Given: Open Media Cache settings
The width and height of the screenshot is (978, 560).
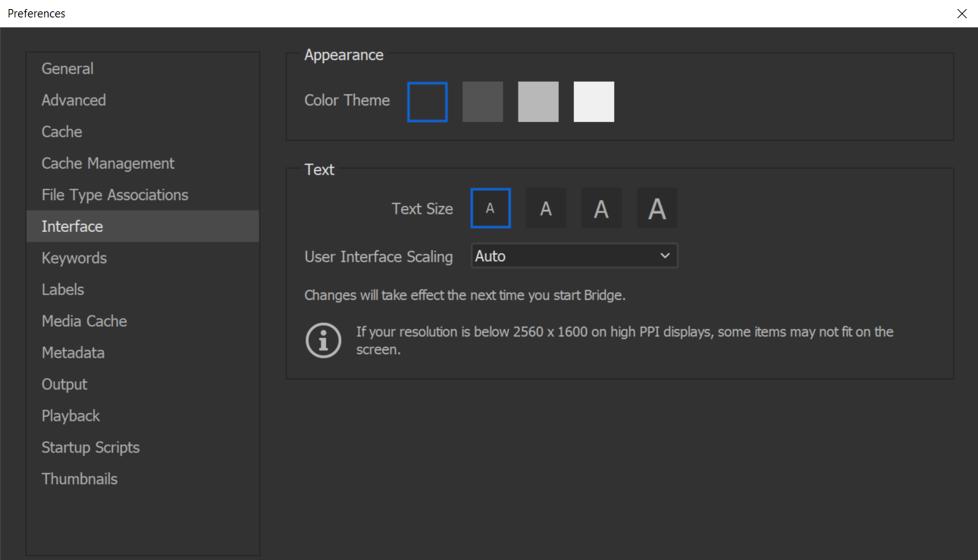Looking at the screenshot, I should pos(84,321).
